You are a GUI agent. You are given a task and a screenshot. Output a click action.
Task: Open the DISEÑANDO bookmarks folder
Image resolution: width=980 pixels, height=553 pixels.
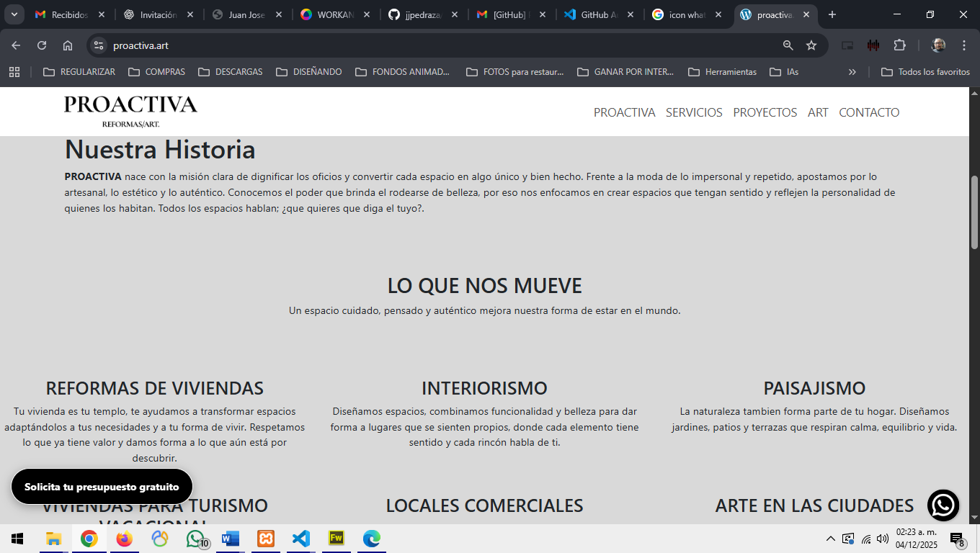click(309, 72)
